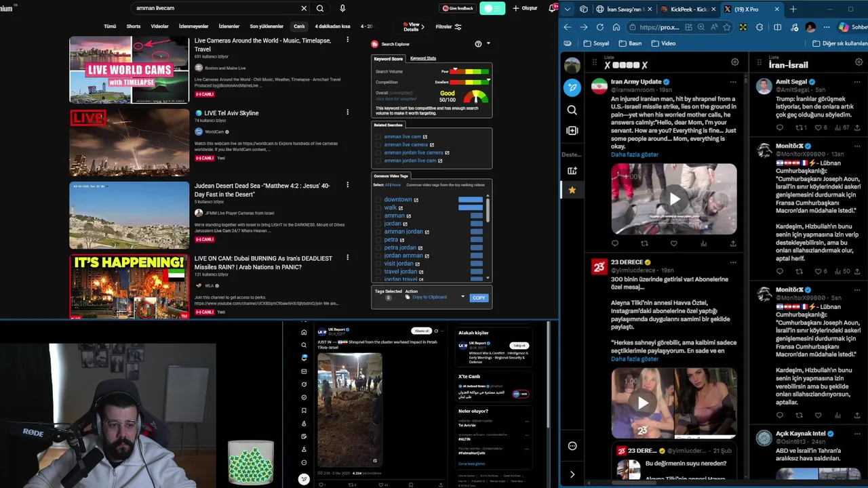868x488 pixels.
Task: Open more options on Iran Army Update post
Action: click(x=733, y=81)
